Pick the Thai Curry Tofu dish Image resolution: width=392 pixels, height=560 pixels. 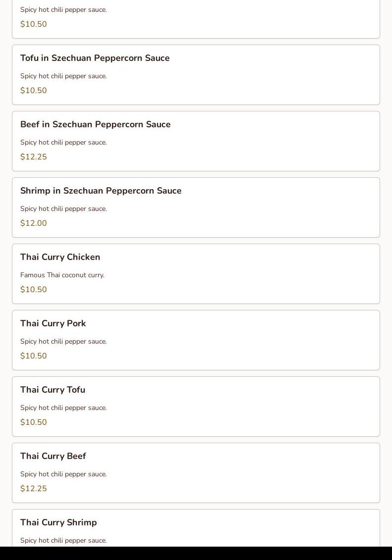click(x=52, y=390)
